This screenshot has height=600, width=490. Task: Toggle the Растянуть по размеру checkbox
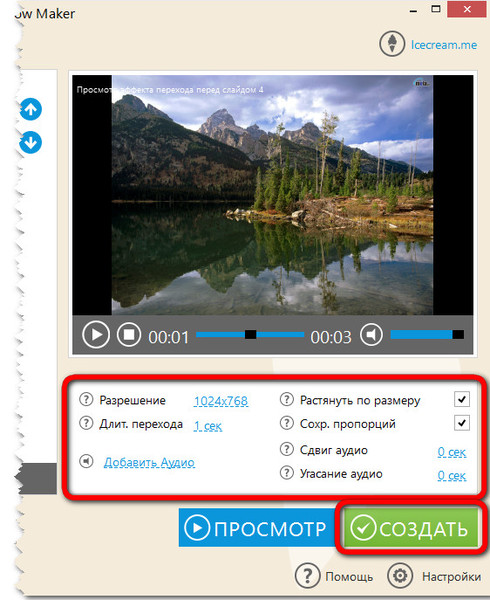[462, 399]
